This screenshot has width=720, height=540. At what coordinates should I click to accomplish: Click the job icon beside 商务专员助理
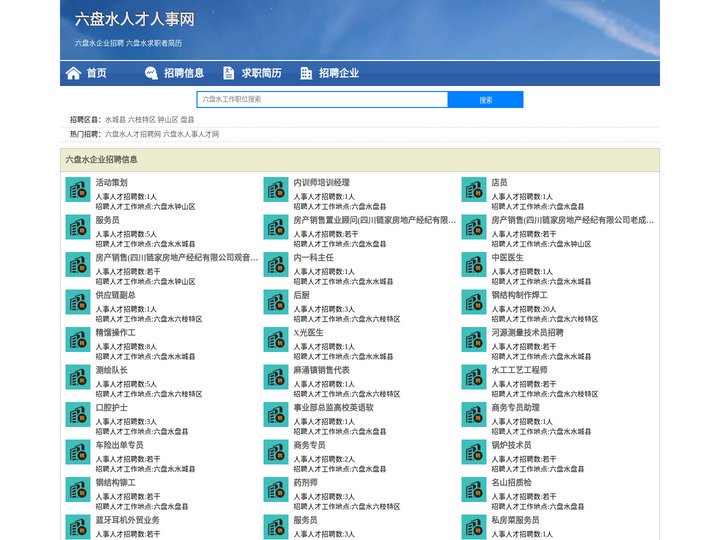tap(473, 415)
